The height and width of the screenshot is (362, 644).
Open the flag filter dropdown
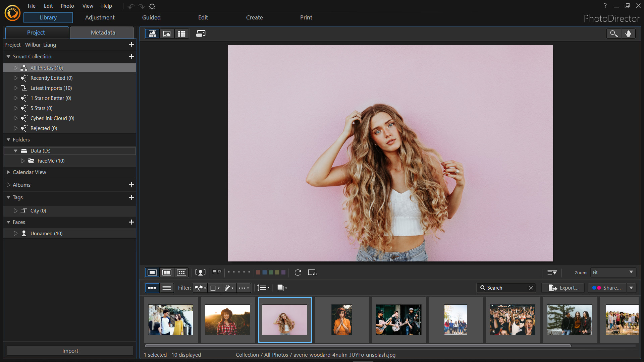[x=200, y=288]
